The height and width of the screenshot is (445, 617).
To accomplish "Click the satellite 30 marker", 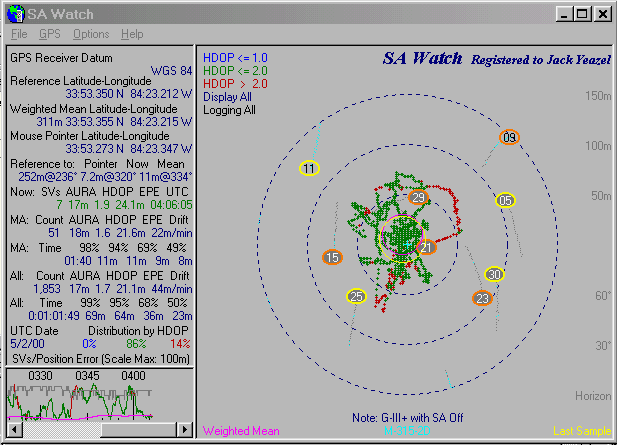I will [494, 275].
